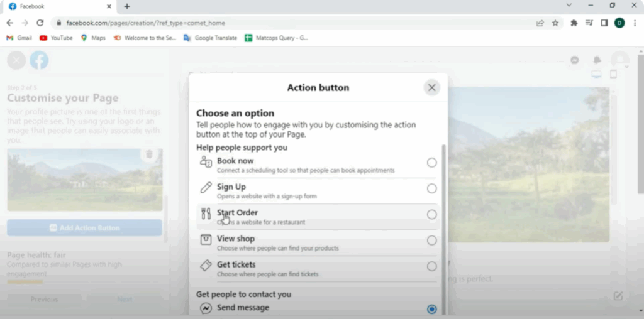
Task: Select the Book now radio button
Action: click(431, 163)
